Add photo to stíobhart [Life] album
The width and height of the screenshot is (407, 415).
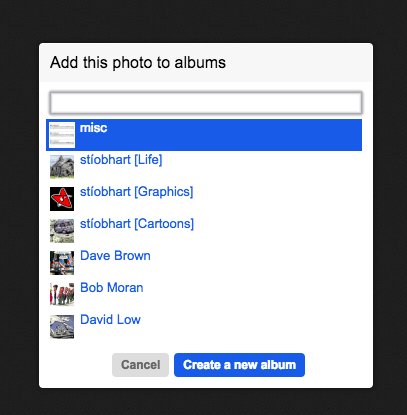click(121, 160)
